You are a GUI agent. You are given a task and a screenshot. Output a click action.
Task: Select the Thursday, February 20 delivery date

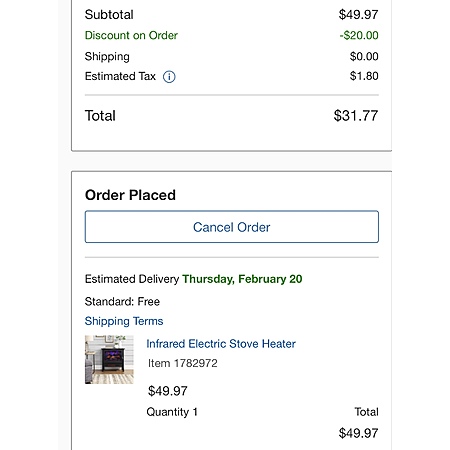(x=242, y=279)
